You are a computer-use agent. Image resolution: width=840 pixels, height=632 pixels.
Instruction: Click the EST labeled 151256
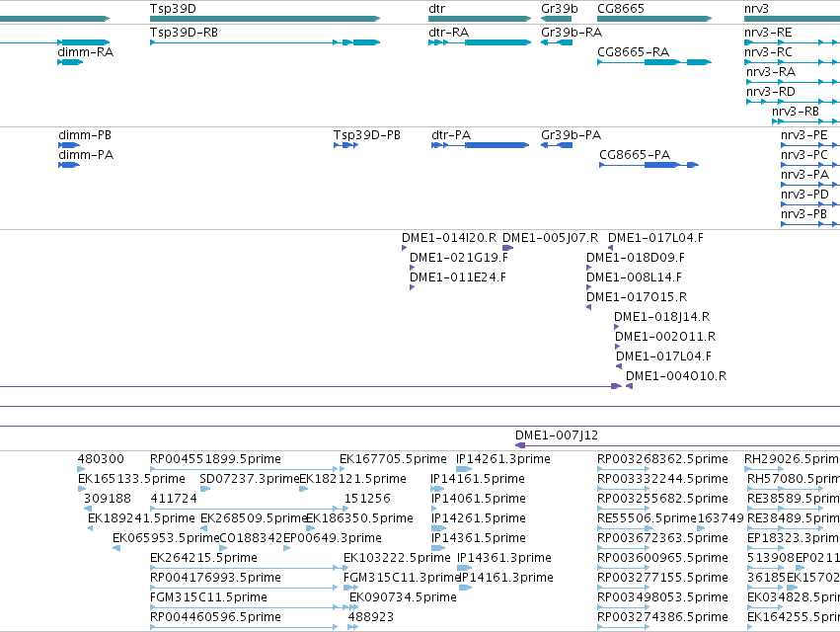point(367,499)
